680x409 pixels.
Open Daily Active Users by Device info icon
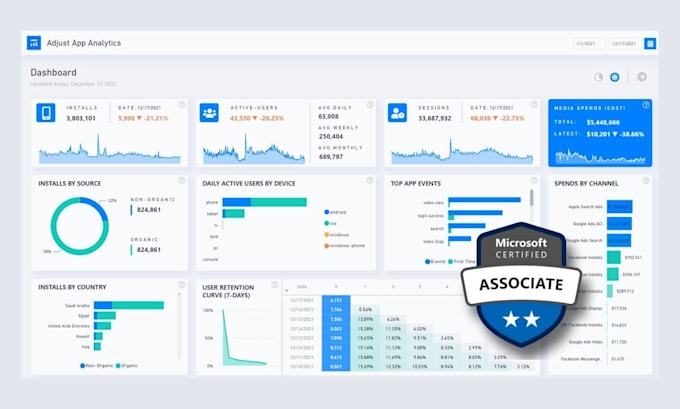[x=370, y=180]
